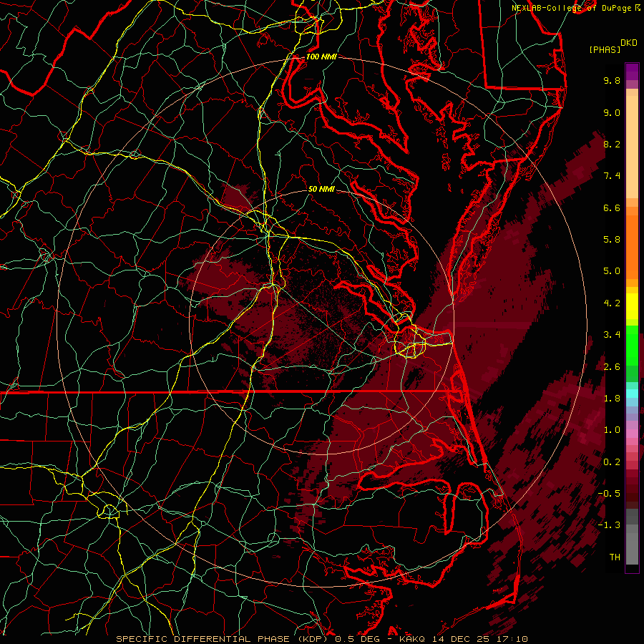Pick the yellow segment of the color bar

pyautogui.click(x=632, y=306)
